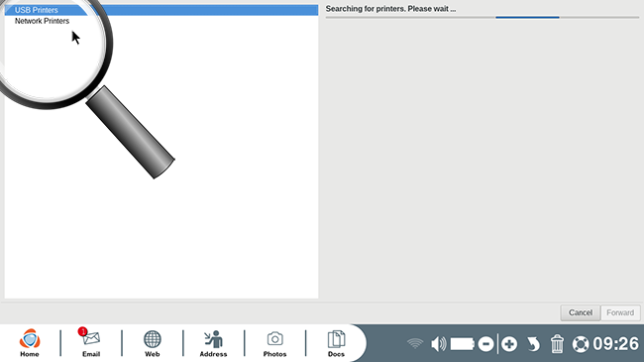This screenshot has width=644, height=362.
Task: Click the printer search progress bar
Action: coord(483,17)
